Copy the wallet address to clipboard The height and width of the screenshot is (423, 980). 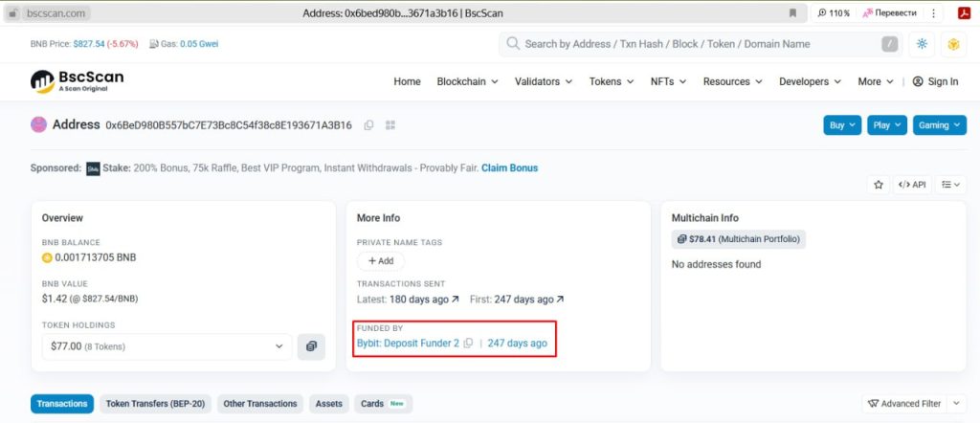pos(368,125)
